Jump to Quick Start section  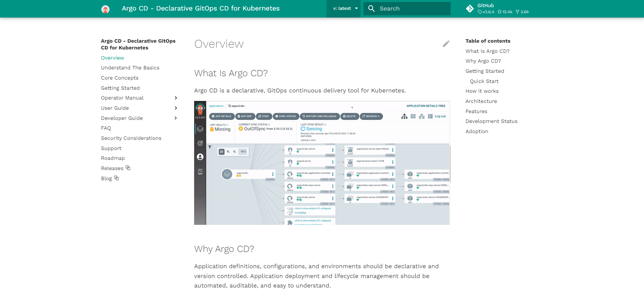tap(484, 81)
